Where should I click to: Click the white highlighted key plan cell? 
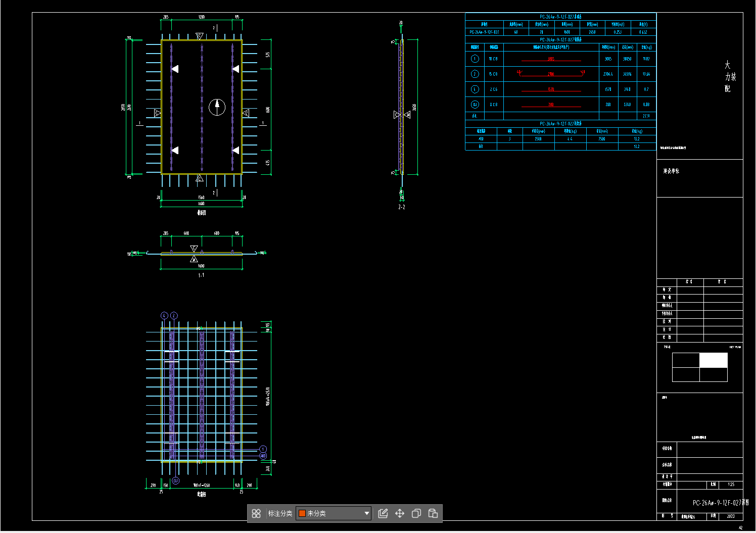click(x=714, y=360)
